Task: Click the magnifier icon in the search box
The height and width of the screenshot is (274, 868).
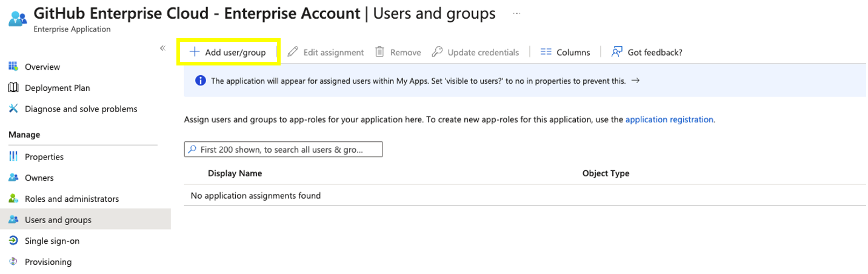Action: click(192, 149)
